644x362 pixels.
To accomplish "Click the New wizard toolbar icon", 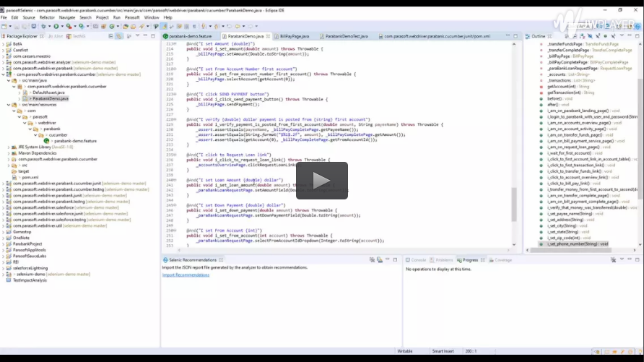I will [4, 26].
